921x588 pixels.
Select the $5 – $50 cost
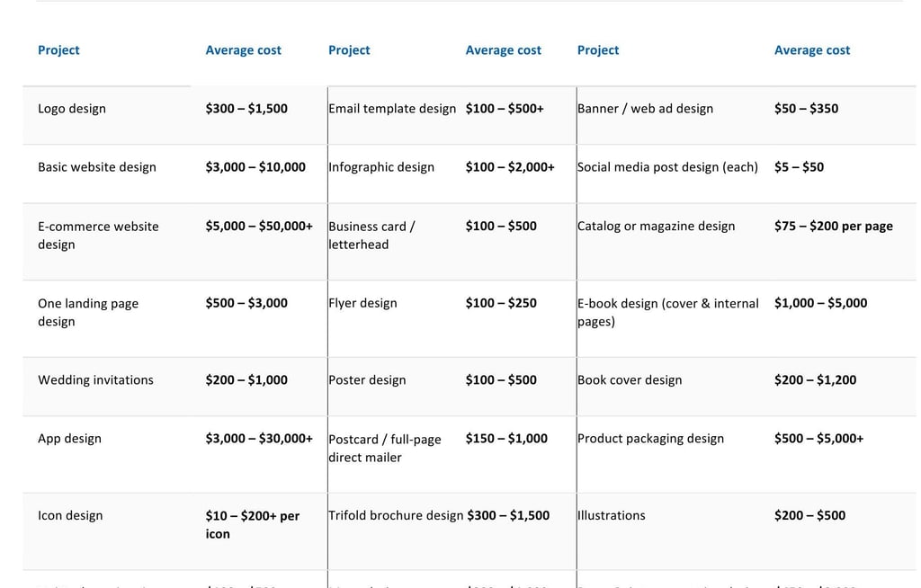[x=799, y=167]
